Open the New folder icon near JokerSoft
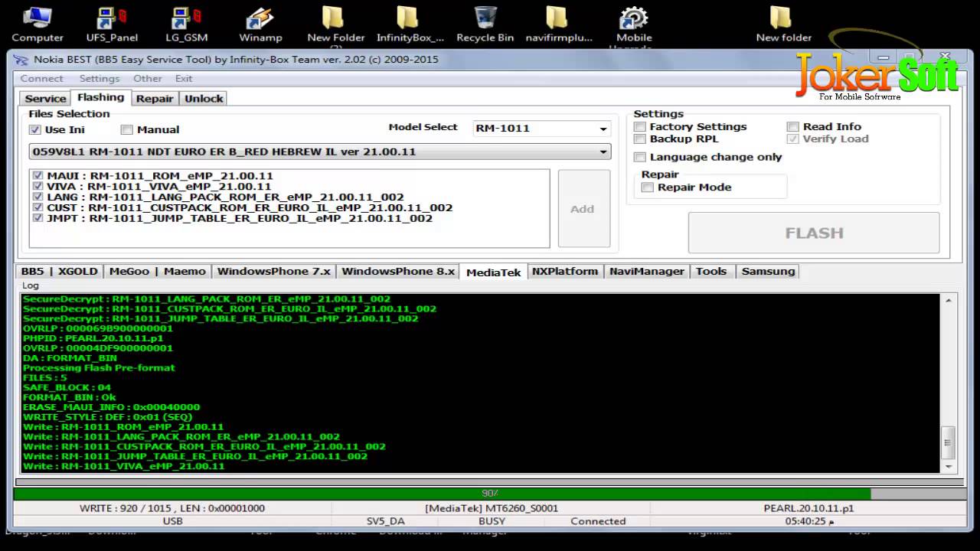 click(783, 24)
